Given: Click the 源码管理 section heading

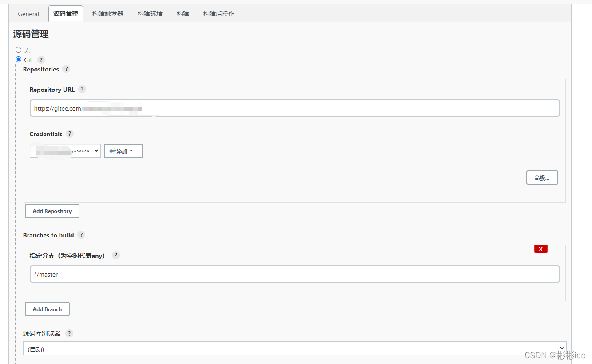Looking at the screenshot, I should (31, 34).
